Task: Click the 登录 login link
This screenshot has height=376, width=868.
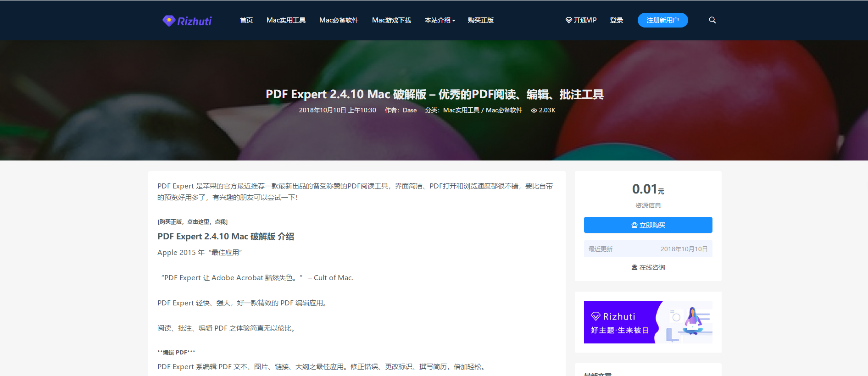Action: click(x=616, y=20)
